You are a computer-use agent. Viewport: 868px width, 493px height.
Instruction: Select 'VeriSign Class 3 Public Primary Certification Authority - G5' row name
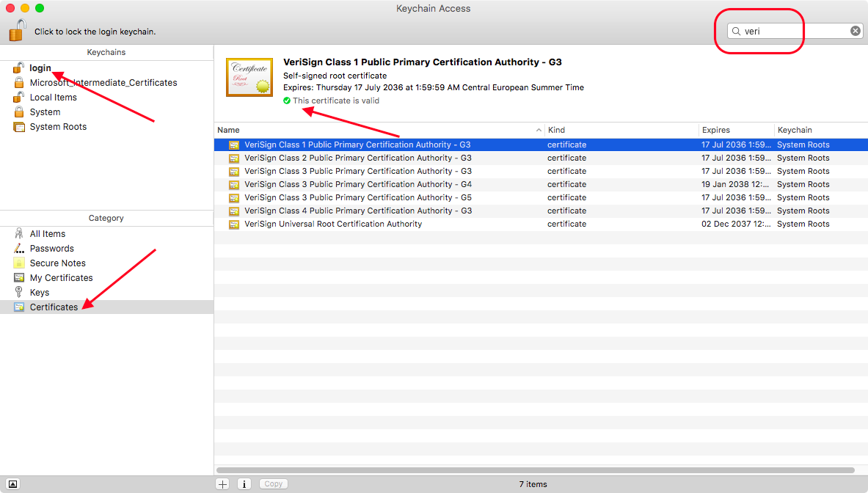pos(358,197)
